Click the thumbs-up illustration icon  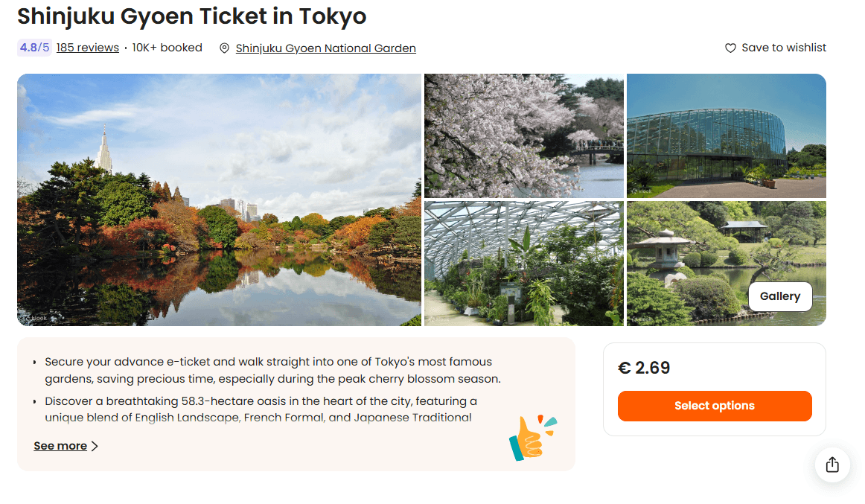[532, 438]
